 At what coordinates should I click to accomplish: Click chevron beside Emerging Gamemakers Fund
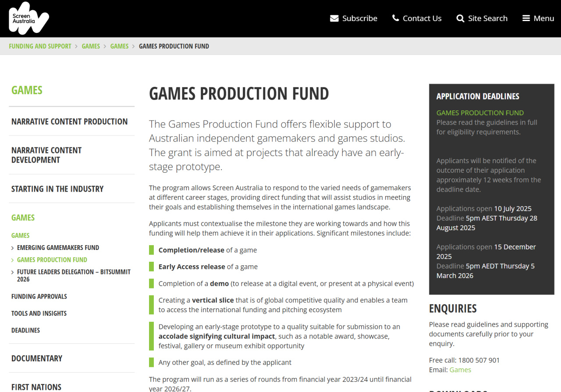tap(13, 248)
